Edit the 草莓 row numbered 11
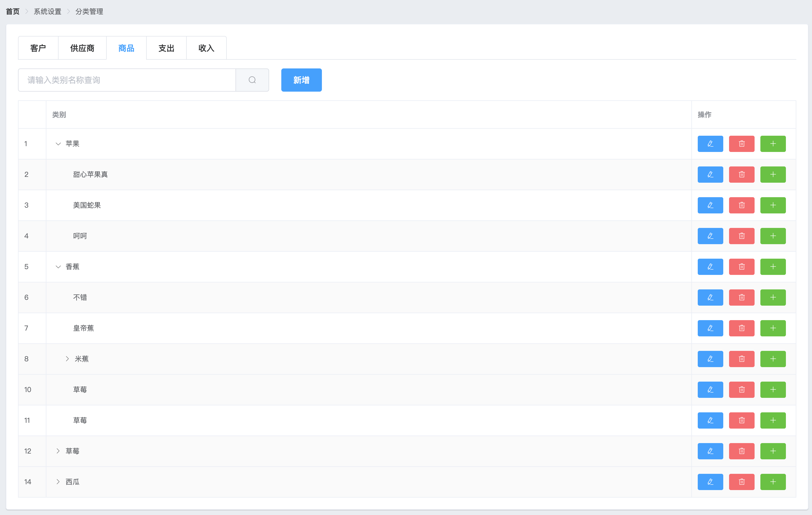812x515 pixels. point(710,420)
